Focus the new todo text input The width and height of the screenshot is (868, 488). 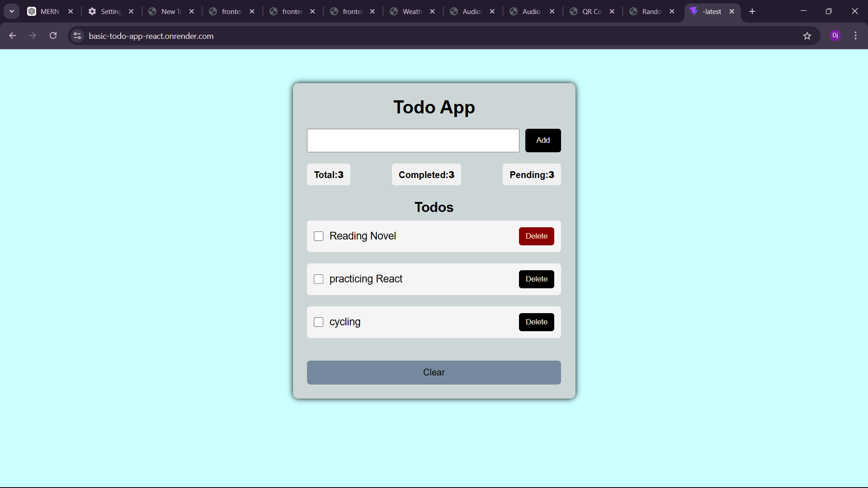click(x=413, y=141)
